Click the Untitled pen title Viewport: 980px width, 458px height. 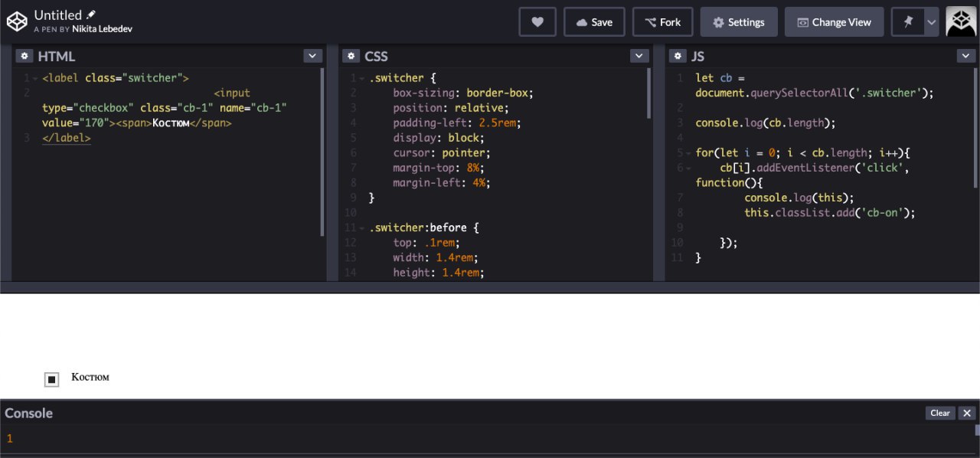(x=58, y=15)
